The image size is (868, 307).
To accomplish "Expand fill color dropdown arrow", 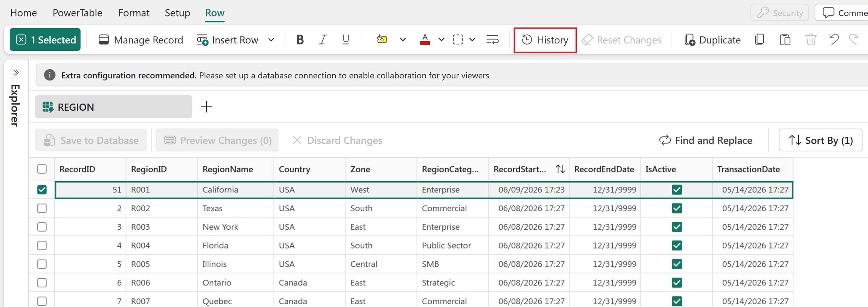I will pyautogui.click(x=403, y=40).
